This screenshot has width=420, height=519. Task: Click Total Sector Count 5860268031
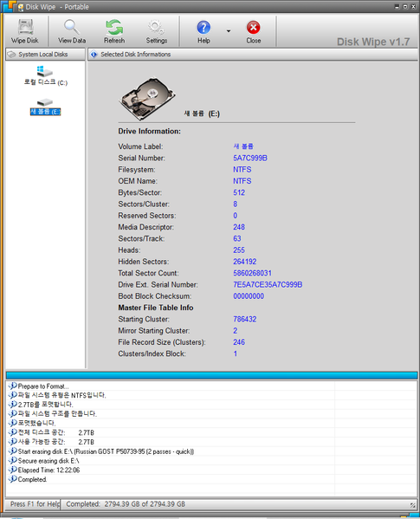pyautogui.click(x=252, y=274)
